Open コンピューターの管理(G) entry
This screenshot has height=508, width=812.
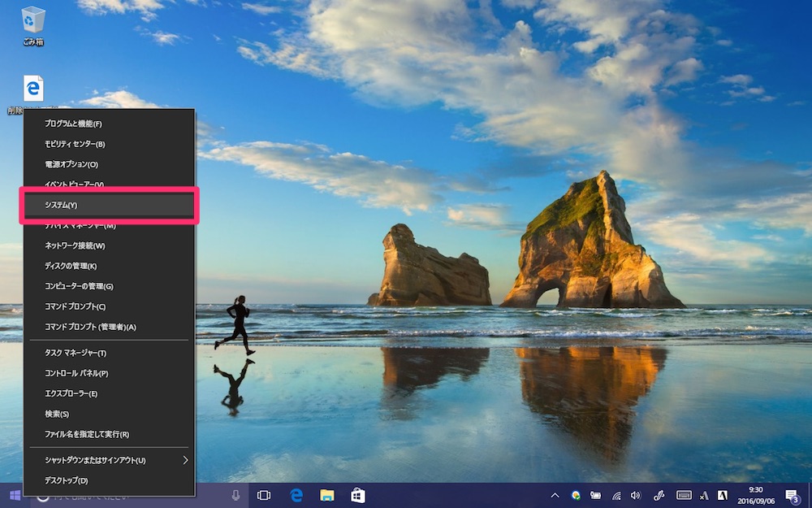pyautogui.click(x=110, y=286)
